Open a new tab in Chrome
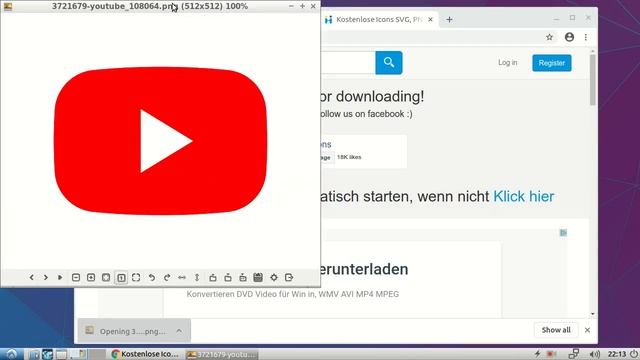 click(x=449, y=19)
